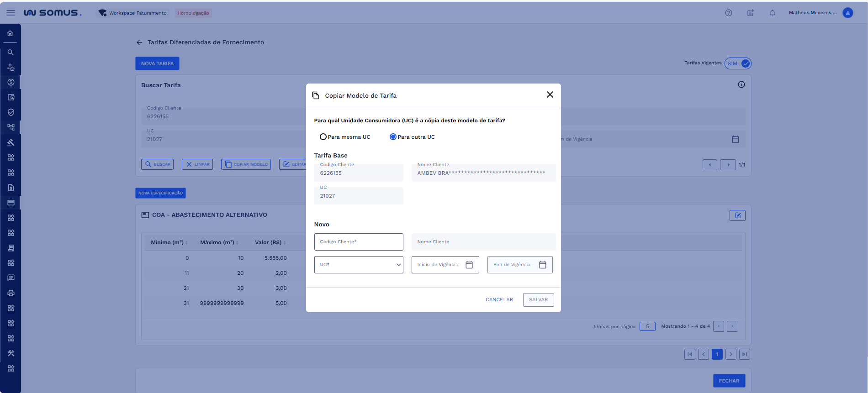
Task: Open calendar for Início de Vigência
Action: click(x=469, y=265)
